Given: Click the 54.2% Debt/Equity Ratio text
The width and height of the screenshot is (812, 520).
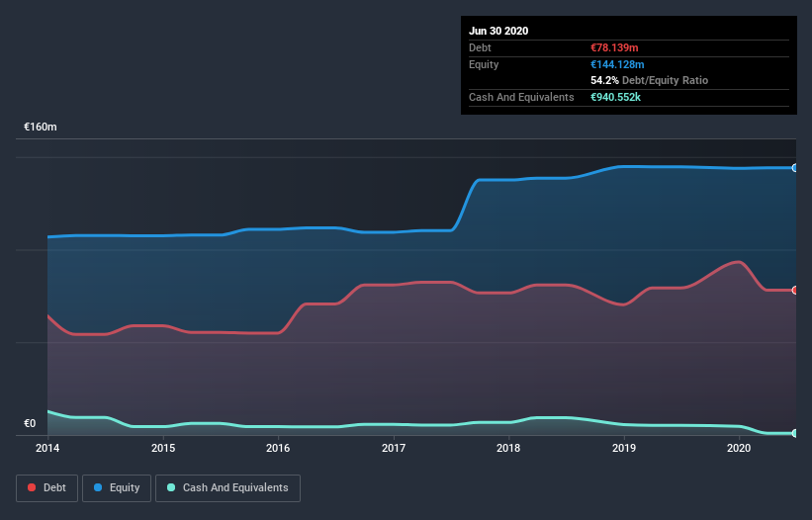Looking at the screenshot, I should (650, 80).
